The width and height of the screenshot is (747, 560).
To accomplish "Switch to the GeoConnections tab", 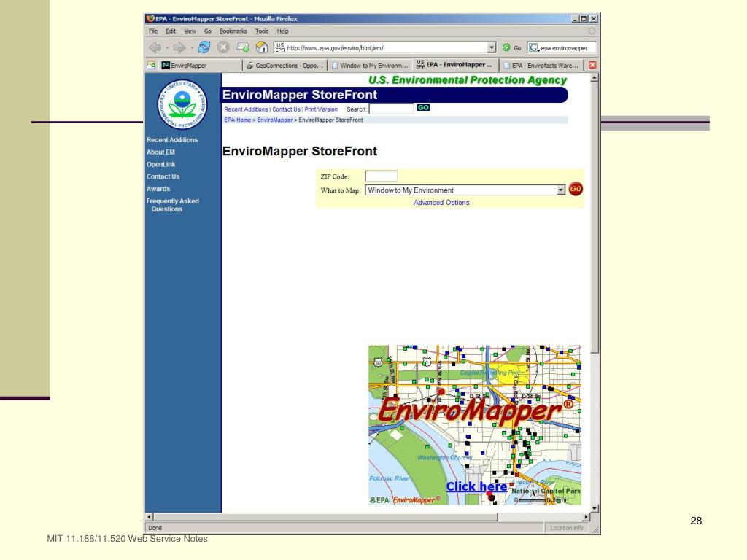I will tap(285, 65).
